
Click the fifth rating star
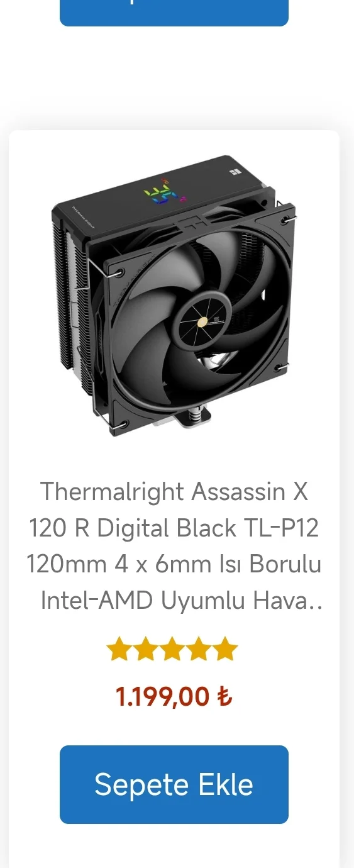pos(225,649)
